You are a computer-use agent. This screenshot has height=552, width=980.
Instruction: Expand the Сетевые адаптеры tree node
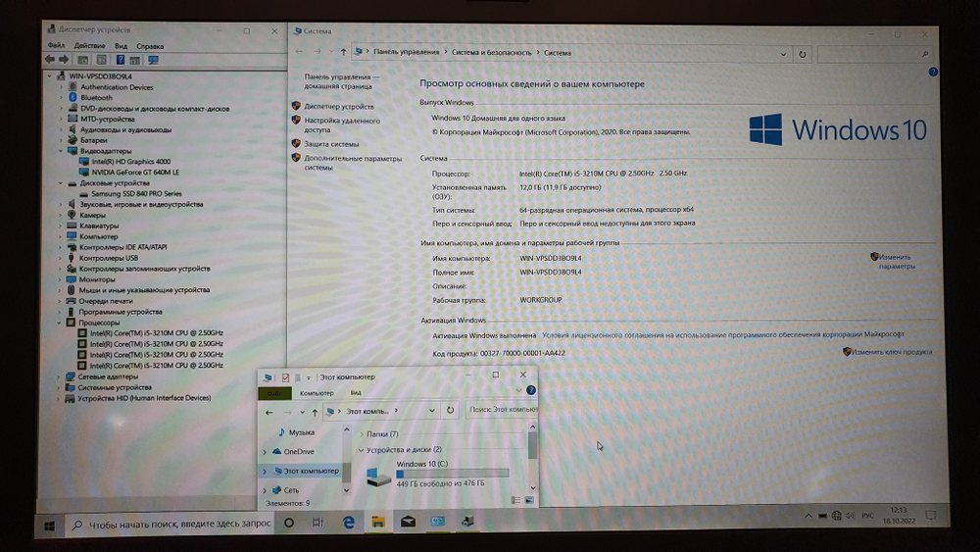click(x=60, y=376)
